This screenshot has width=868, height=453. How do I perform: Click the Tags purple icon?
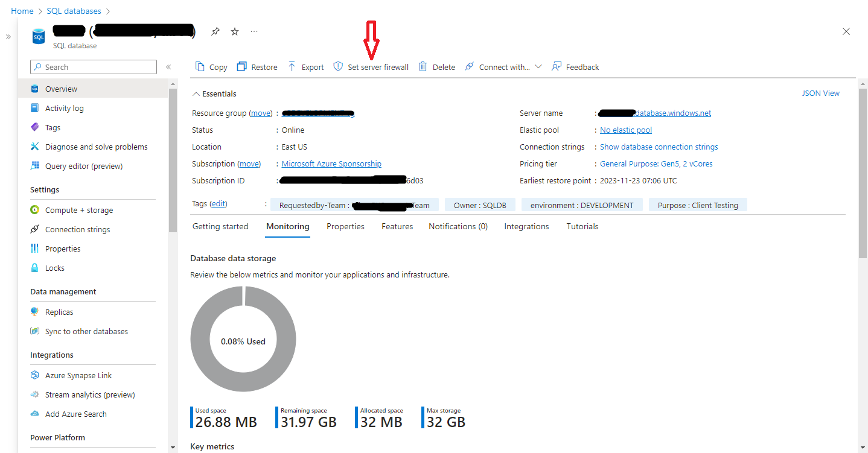point(34,127)
